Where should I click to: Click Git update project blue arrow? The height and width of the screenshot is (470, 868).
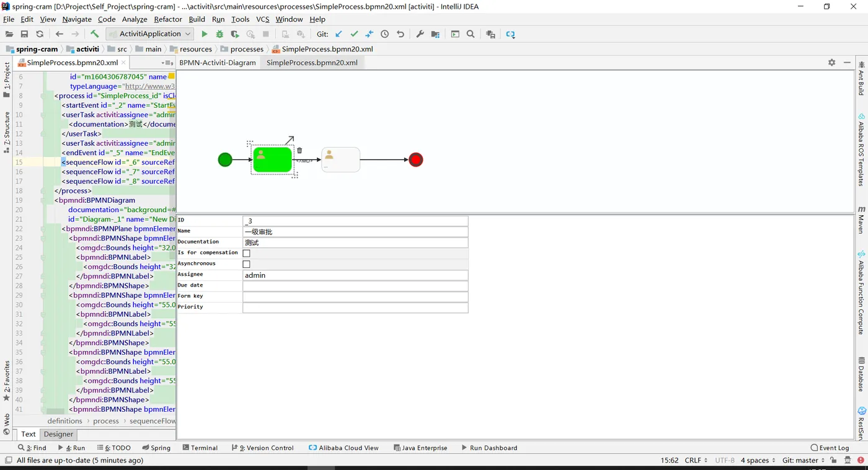339,34
